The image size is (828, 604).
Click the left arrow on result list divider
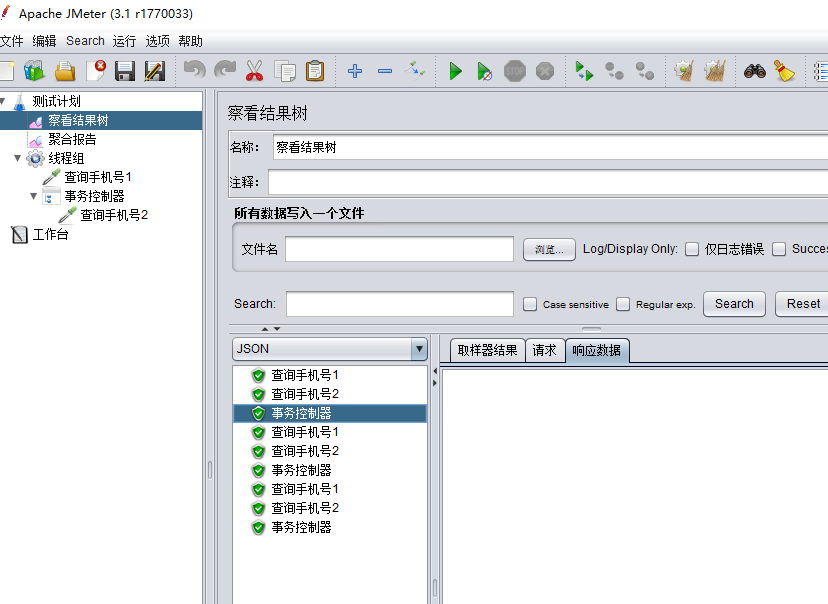pos(435,371)
